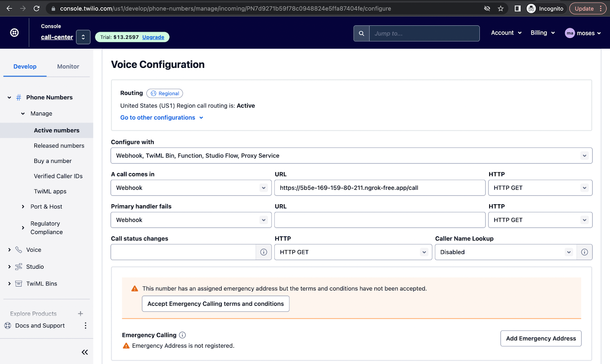Reload the browser page
The height and width of the screenshot is (364, 610).
[x=37, y=8]
